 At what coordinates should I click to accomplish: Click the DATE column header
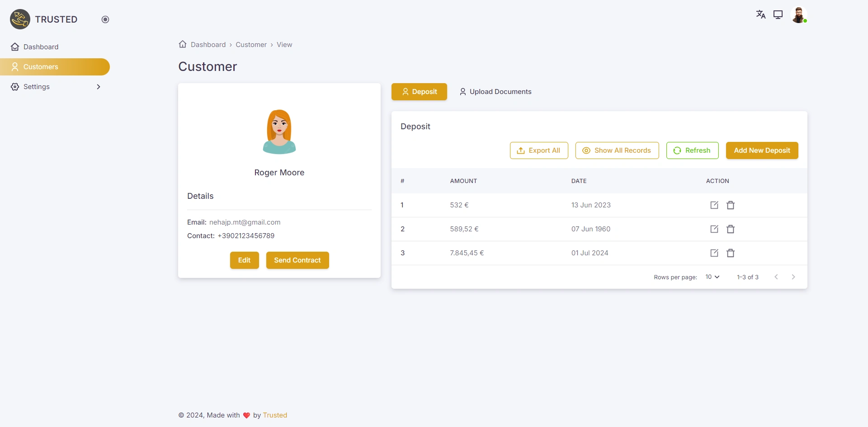click(x=579, y=181)
